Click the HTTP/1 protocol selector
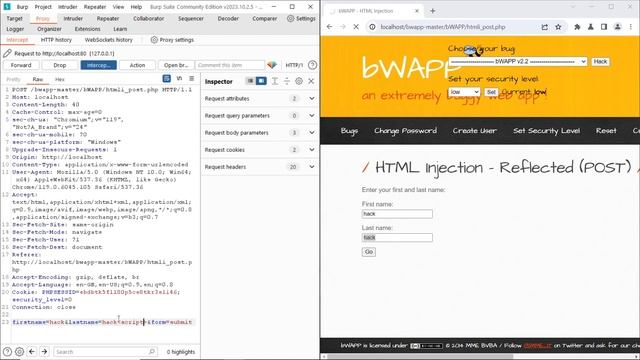640x360 pixels. click(x=294, y=65)
